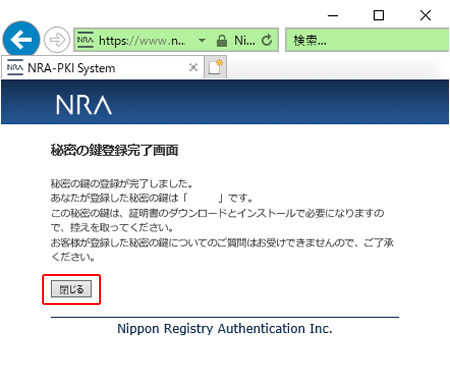The image size is (450, 384).
Task: Close the browser window
Action: coord(425,15)
